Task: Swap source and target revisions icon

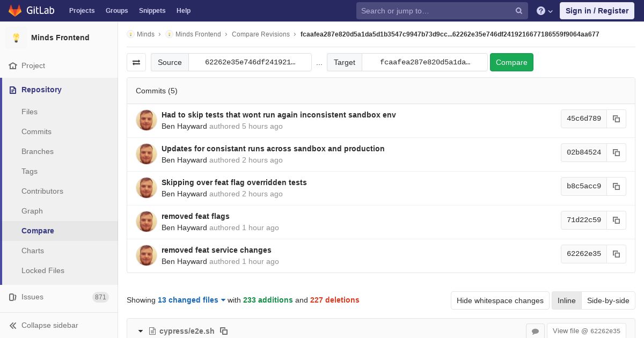Action: pyautogui.click(x=136, y=62)
